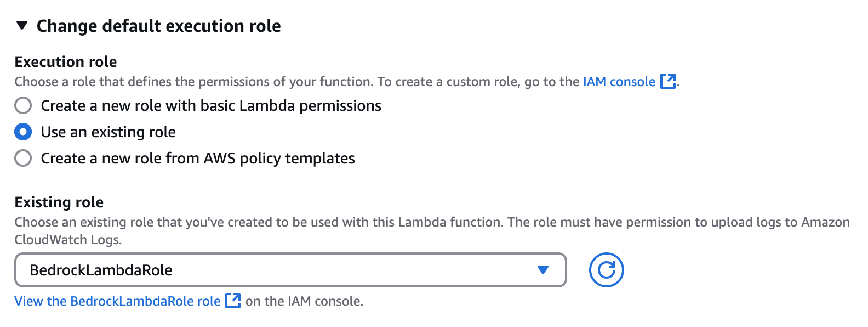Click the BedrockLambdaRole value text in selector
This screenshot has width=868, height=327.
click(101, 270)
